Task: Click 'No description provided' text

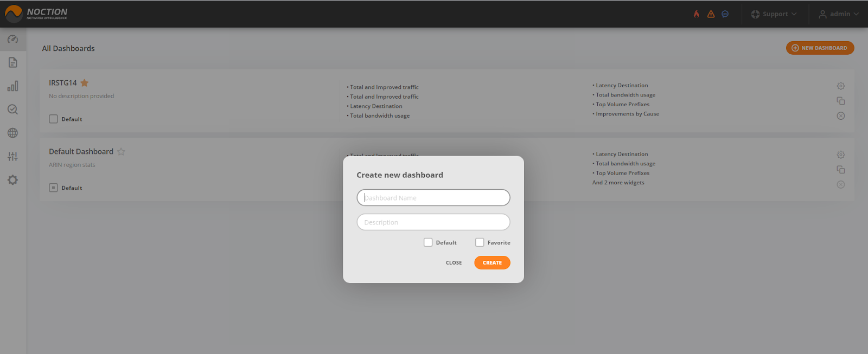Action: coord(81,96)
